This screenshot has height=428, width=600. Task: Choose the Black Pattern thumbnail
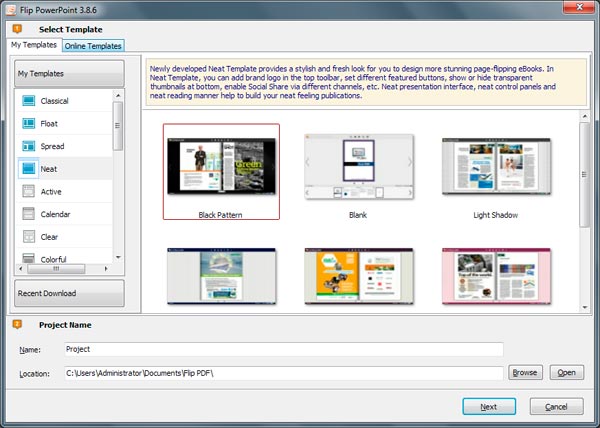coord(221,166)
